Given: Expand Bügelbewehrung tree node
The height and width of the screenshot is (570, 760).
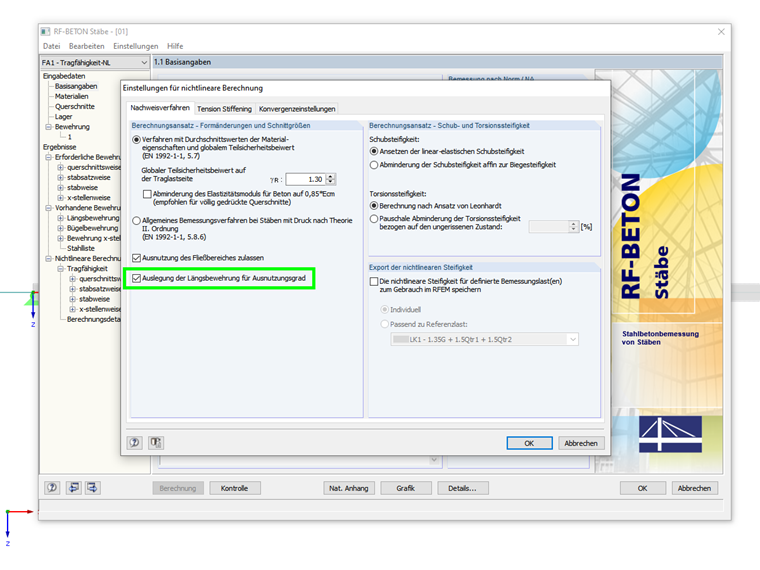Looking at the screenshot, I should coord(61,228).
